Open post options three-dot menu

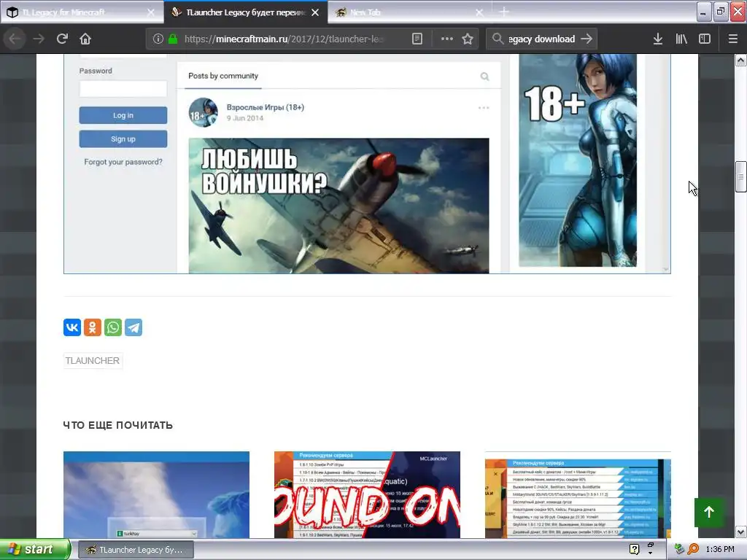484,108
